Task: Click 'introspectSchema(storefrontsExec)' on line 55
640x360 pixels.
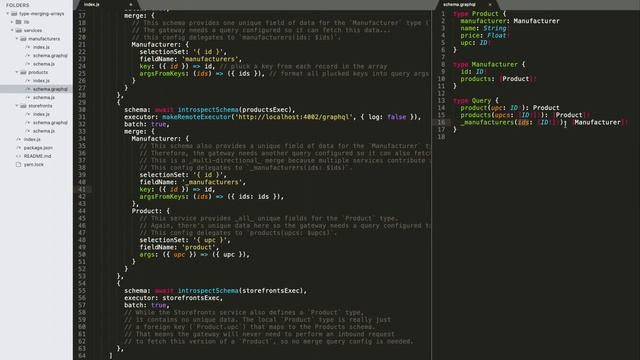Action: click(x=242, y=291)
